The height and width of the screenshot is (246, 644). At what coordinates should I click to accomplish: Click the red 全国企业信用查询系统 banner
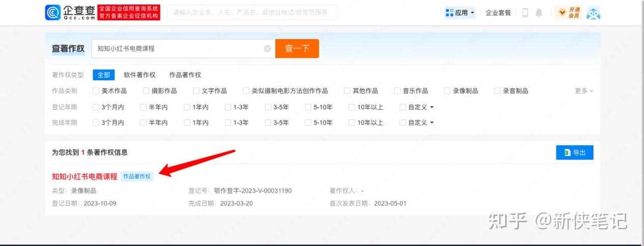[x=129, y=13]
